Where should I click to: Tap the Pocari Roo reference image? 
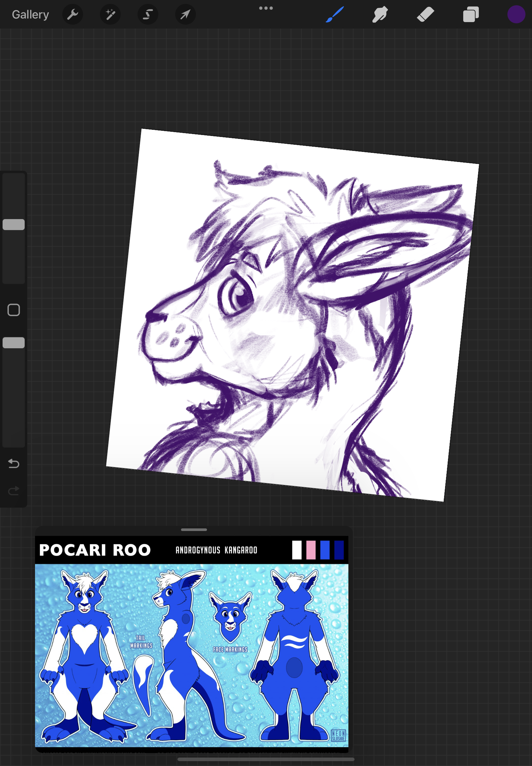pos(192,641)
